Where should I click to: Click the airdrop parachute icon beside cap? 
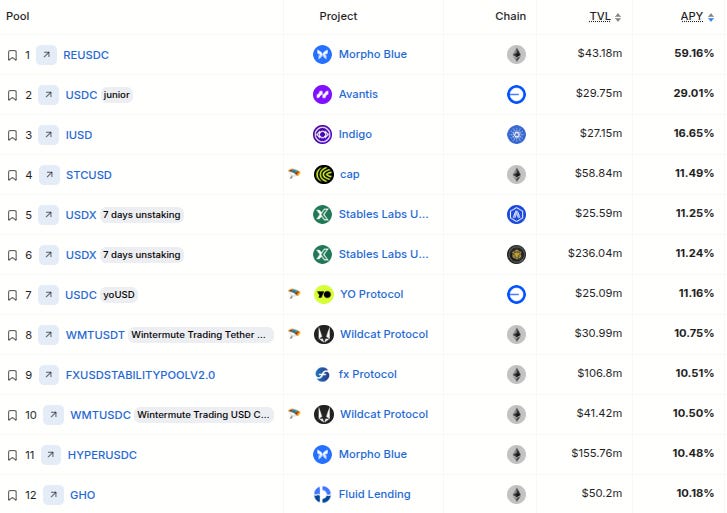click(x=294, y=174)
